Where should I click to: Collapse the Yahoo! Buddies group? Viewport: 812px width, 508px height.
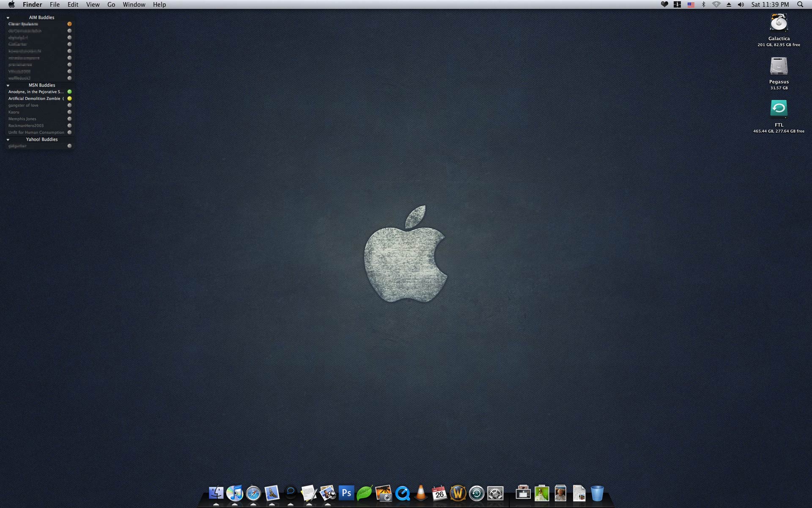coord(8,140)
